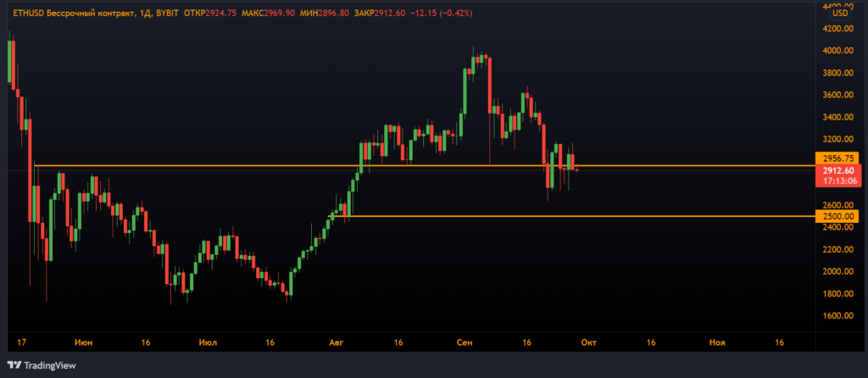Select the upper orange horizontal line
Screen dimensions: 868x378
coord(424,165)
